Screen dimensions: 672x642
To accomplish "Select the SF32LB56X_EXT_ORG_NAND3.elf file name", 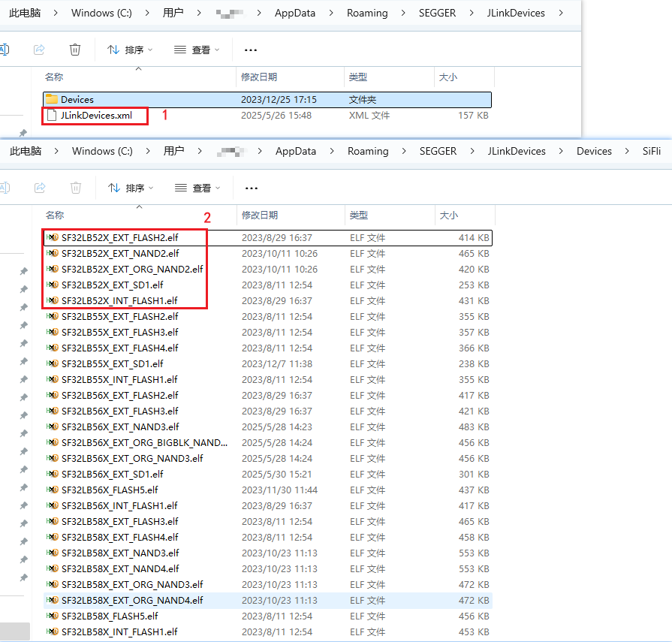I will [132, 458].
